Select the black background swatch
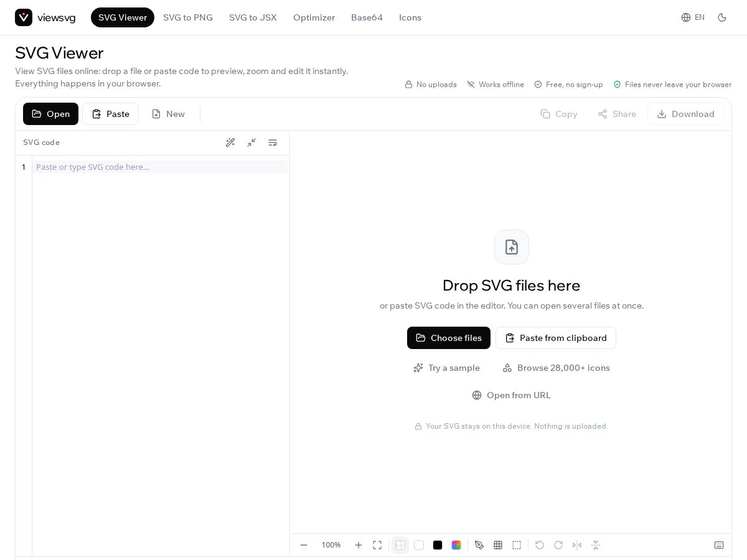 coord(438,545)
